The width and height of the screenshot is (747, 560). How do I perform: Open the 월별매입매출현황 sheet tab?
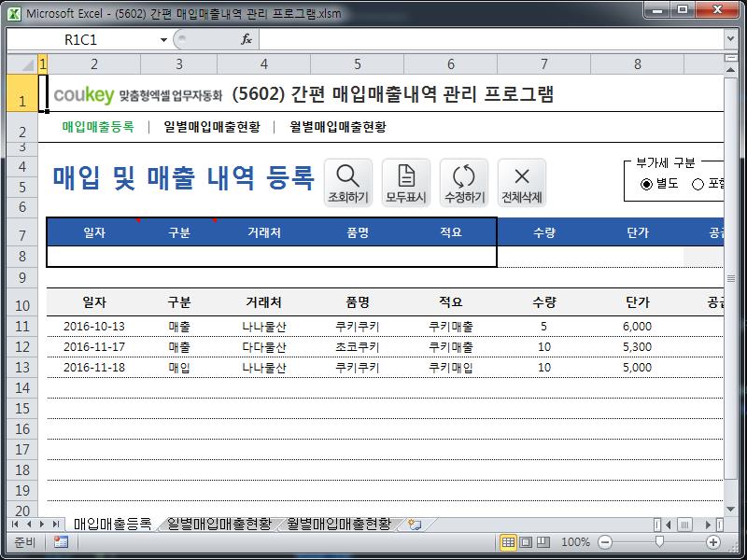pos(339,525)
